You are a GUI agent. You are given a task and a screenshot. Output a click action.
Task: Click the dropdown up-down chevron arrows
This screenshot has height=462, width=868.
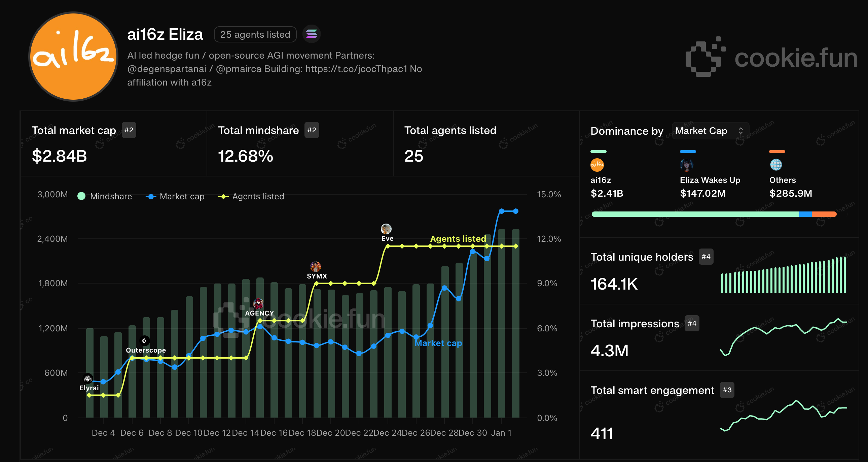(740, 131)
